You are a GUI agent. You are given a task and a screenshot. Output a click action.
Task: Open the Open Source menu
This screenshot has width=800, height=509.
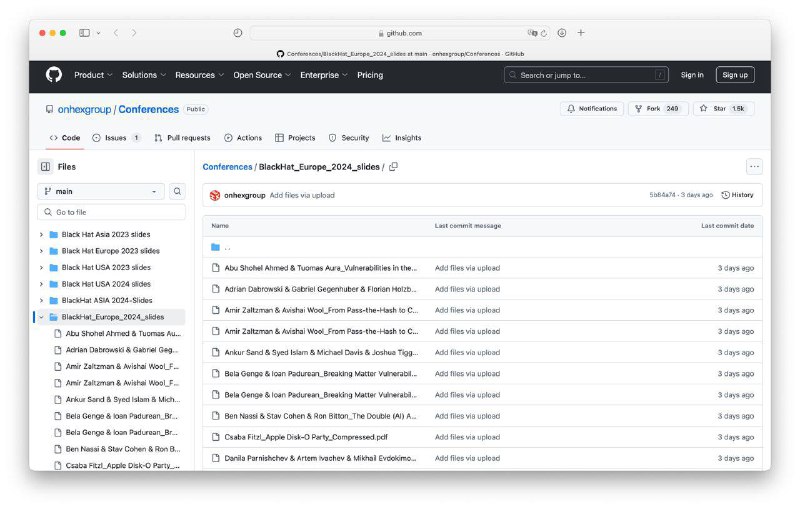[x=262, y=75]
